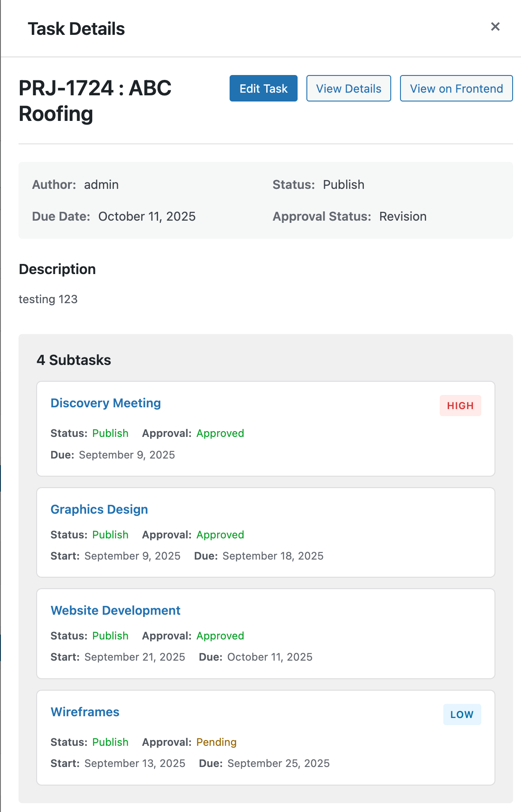The width and height of the screenshot is (521, 812).
Task: Click the Pending approval status on Wireframes
Action: pyautogui.click(x=216, y=742)
